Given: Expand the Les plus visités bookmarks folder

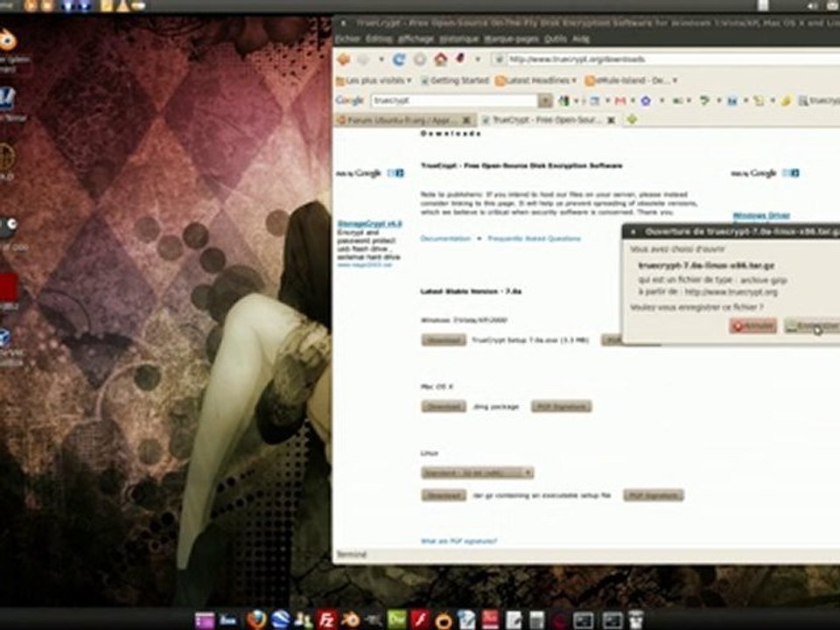Looking at the screenshot, I should tap(374, 80).
